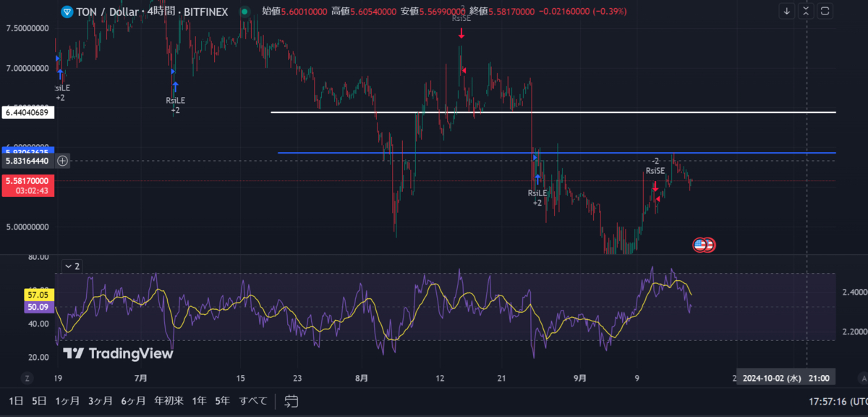Click the RsiSE red down arrow near 終値
Viewport: 868px width, 417px height.
point(461,33)
